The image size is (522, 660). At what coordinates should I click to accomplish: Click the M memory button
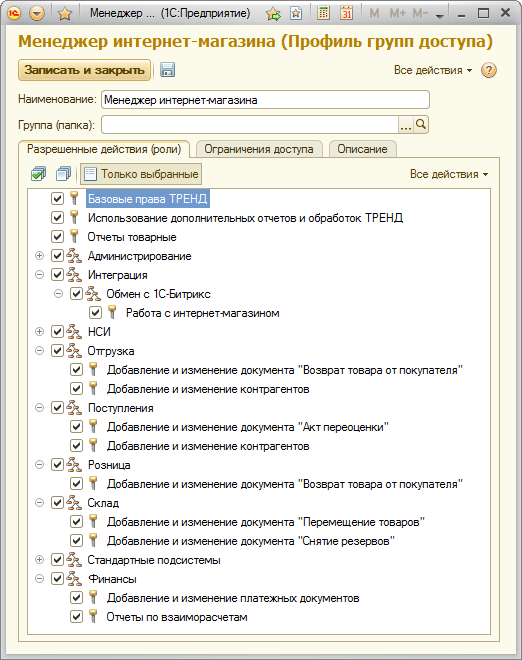coord(374,13)
